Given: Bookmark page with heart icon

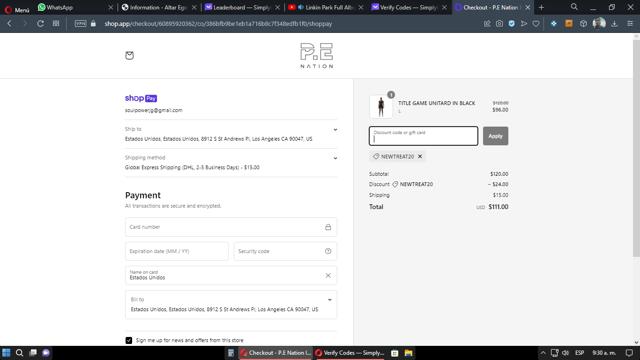Looking at the screenshot, I should click(536, 24).
